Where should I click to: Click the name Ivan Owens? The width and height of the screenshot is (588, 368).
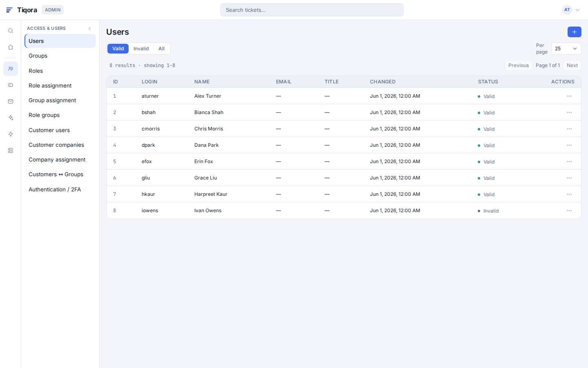[x=208, y=211]
